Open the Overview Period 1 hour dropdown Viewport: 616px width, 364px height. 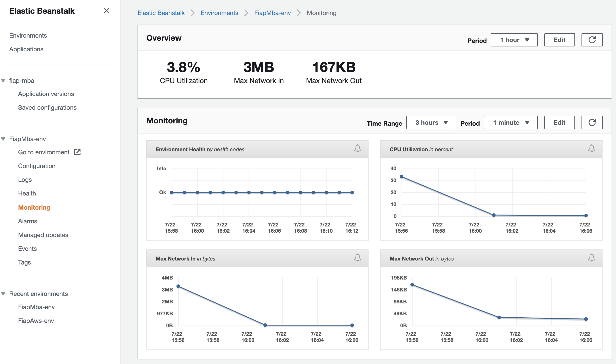click(514, 40)
